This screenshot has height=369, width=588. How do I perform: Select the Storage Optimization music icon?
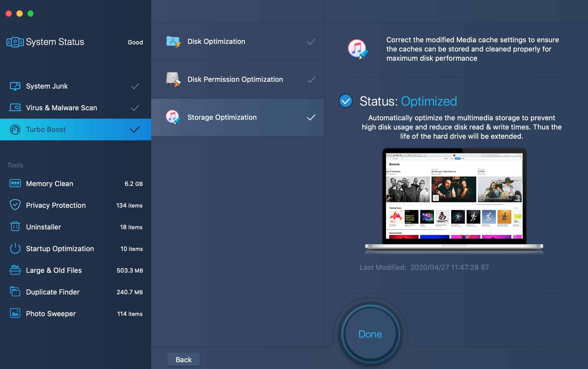tap(172, 117)
